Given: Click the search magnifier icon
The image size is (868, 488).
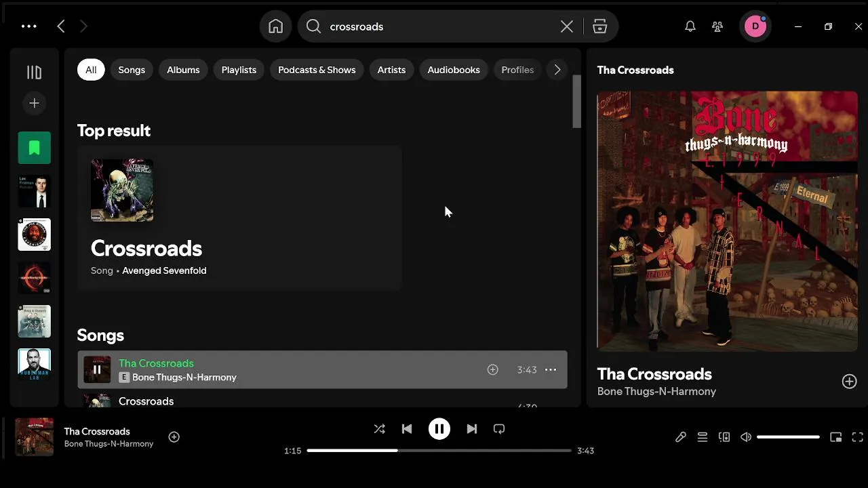Looking at the screenshot, I should 313,26.
